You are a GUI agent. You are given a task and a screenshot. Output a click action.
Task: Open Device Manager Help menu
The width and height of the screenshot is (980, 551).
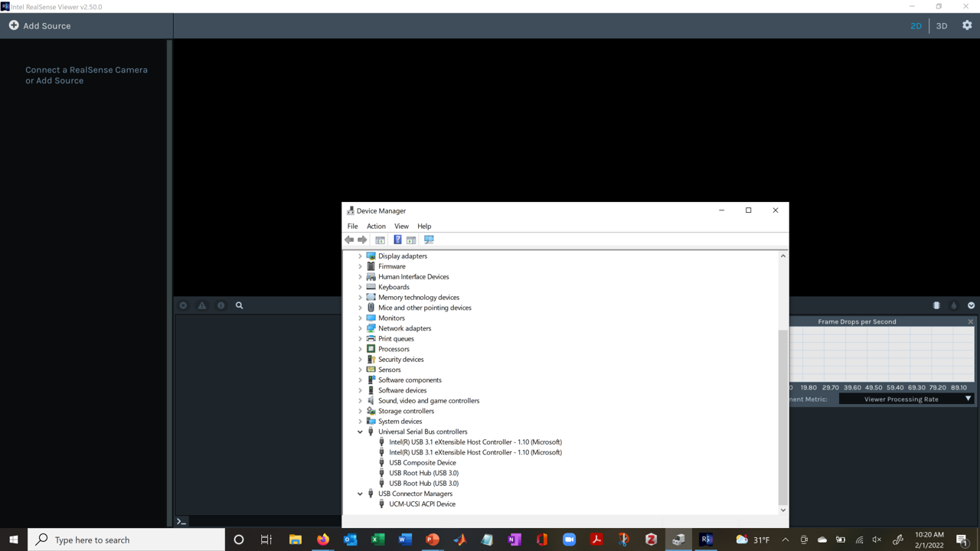click(x=424, y=227)
